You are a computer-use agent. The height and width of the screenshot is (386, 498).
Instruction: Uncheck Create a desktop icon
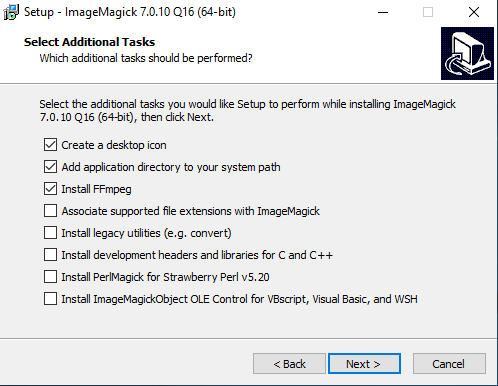click(50, 145)
